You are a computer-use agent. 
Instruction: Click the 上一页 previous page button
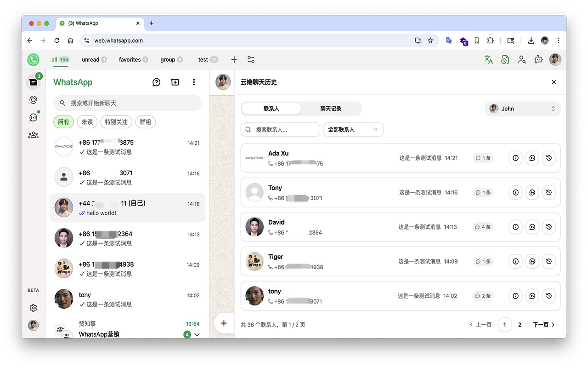tap(481, 325)
